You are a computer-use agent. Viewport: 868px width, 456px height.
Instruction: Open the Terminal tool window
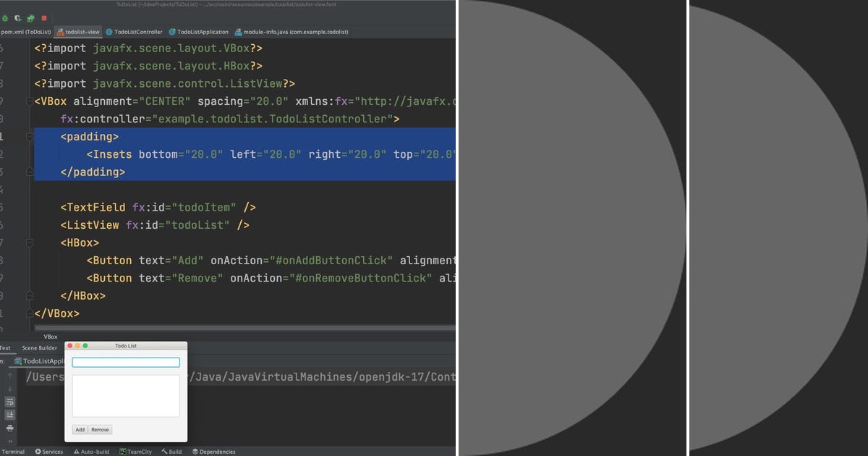coord(14,451)
